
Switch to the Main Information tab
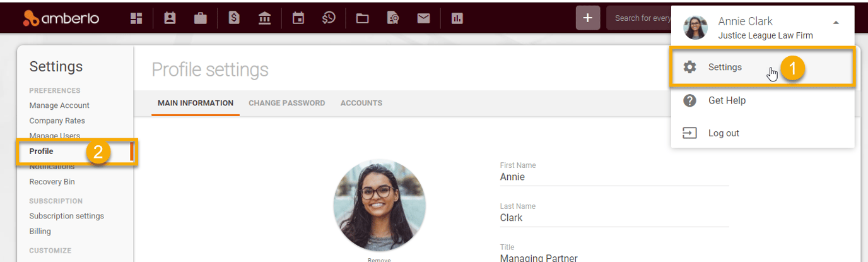(x=196, y=103)
